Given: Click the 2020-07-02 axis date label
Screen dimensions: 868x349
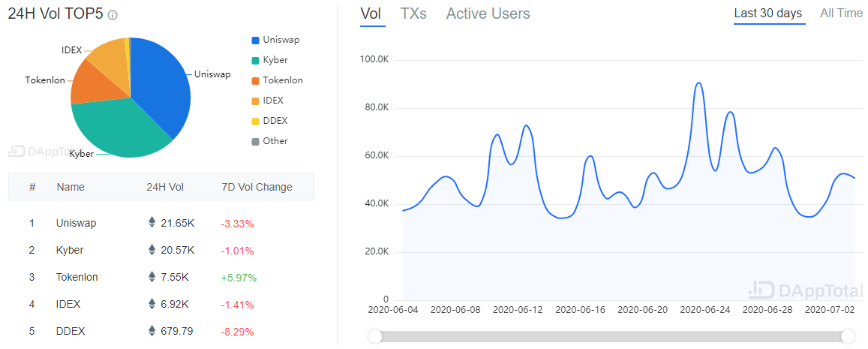Looking at the screenshot, I should pyautogui.click(x=830, y=310).
